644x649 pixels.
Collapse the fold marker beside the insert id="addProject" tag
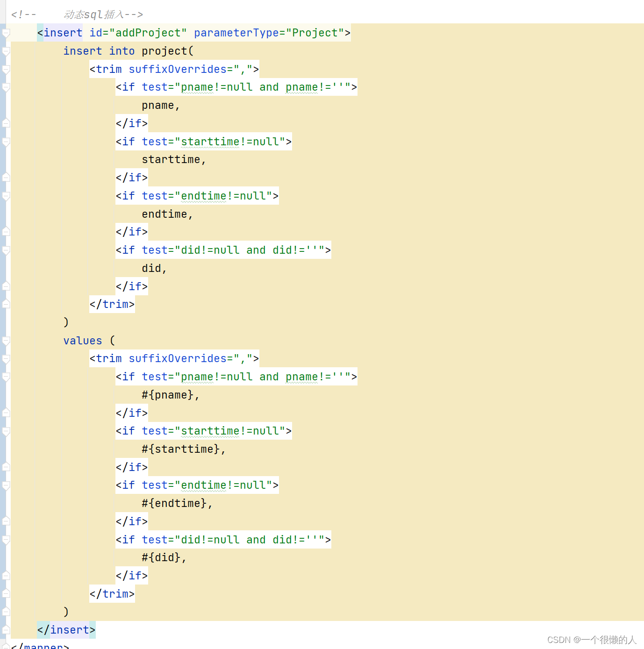click(6, 33)
